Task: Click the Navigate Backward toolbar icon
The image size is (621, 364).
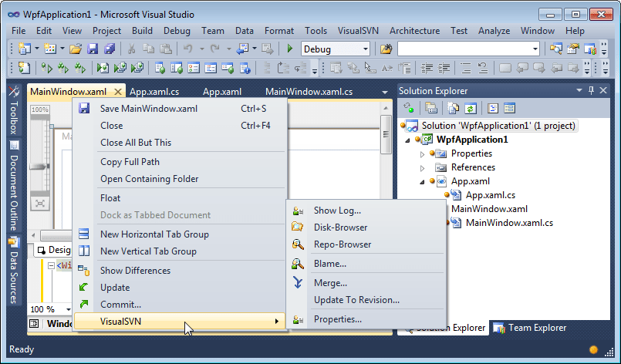Action: (x=242, y=49)
